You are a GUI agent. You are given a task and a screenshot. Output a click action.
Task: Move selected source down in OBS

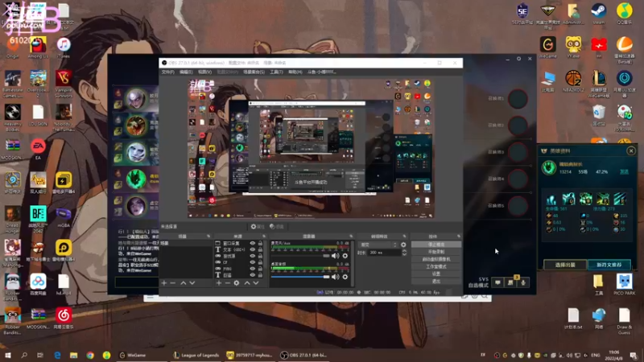coord(256,283)
